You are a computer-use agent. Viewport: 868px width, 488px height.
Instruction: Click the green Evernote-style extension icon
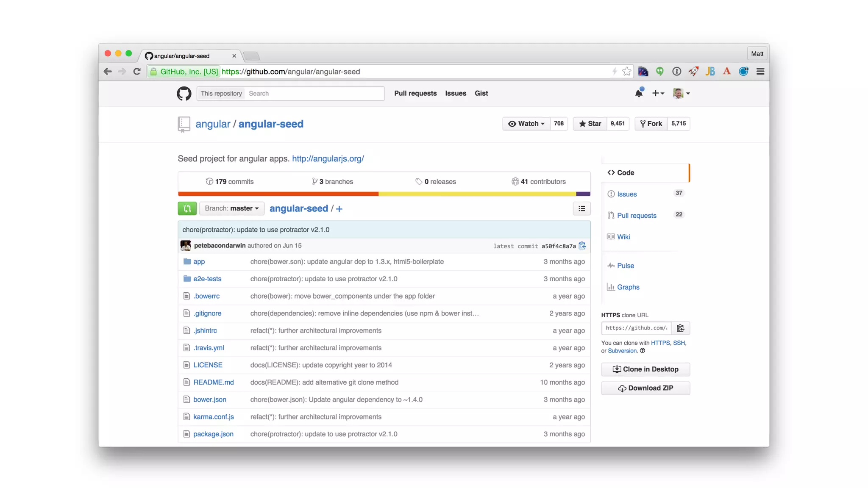click(x=660, y=71)
